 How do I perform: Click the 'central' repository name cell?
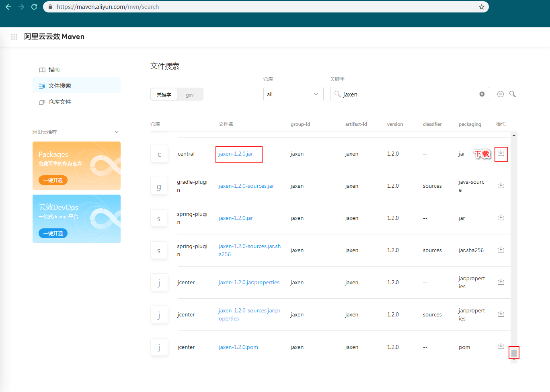tap(186, 154)
